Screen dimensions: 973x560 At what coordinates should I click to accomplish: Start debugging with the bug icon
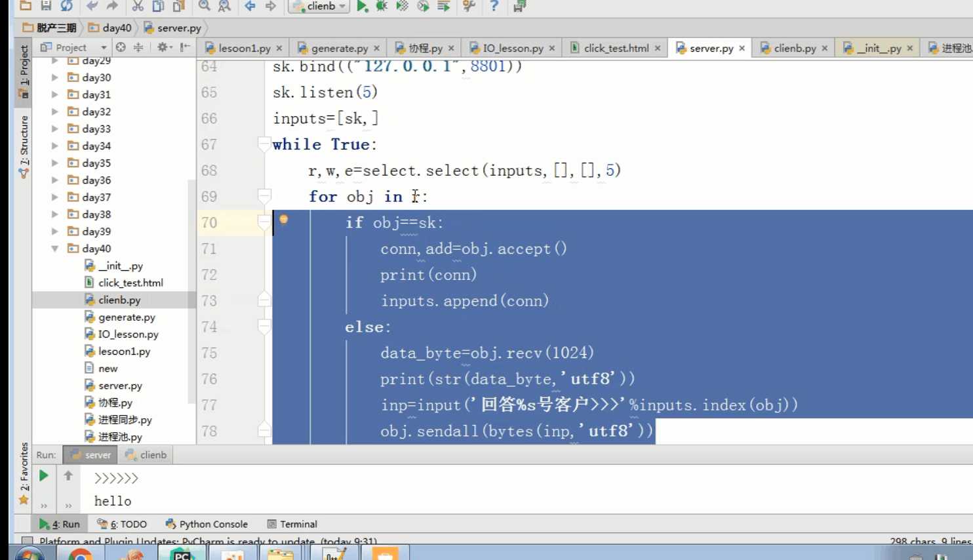(x=382, y=6)
